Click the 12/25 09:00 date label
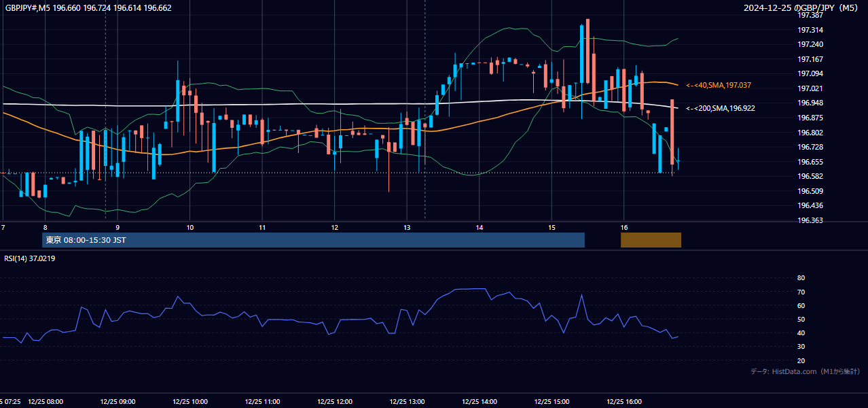 pos(117,401)
